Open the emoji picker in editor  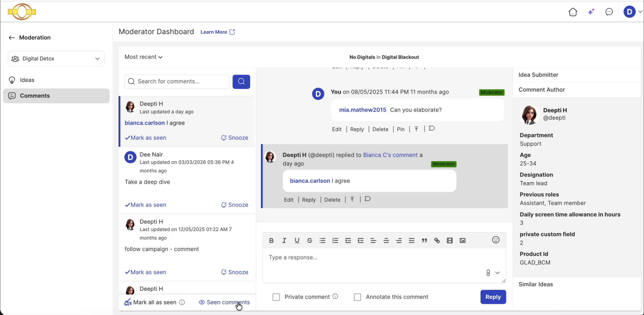pyautogui.click(x=495, y=240)
